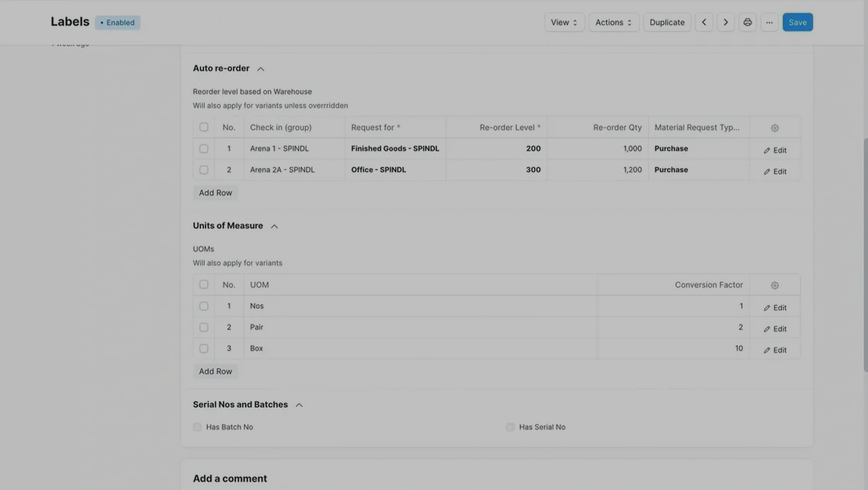
Task: Edit the Pair UOM row
Action: tap(775, 329)
